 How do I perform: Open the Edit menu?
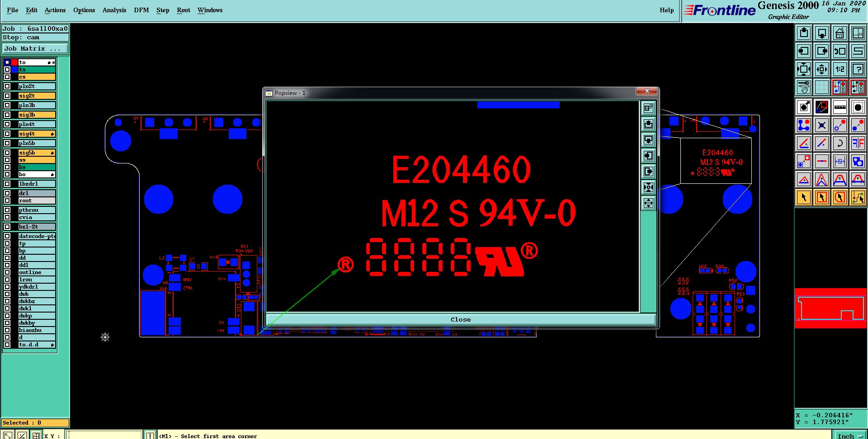[x=32, y=10]
